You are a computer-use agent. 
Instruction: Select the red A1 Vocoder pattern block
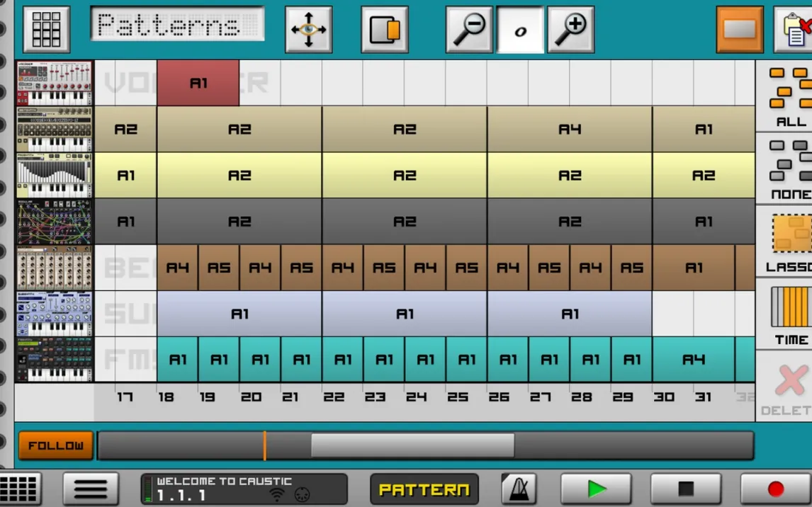198,83
